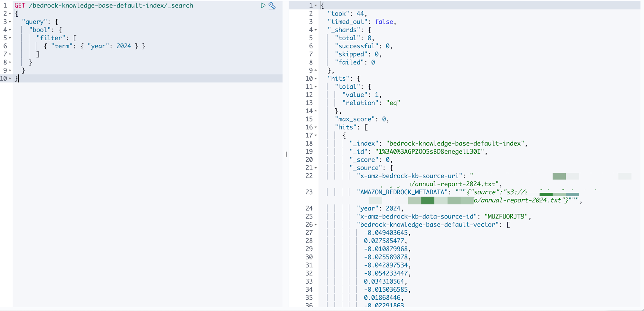Fold the "_source" object in the response
This screenshot has height=311, width=644.
click(316, 168)
